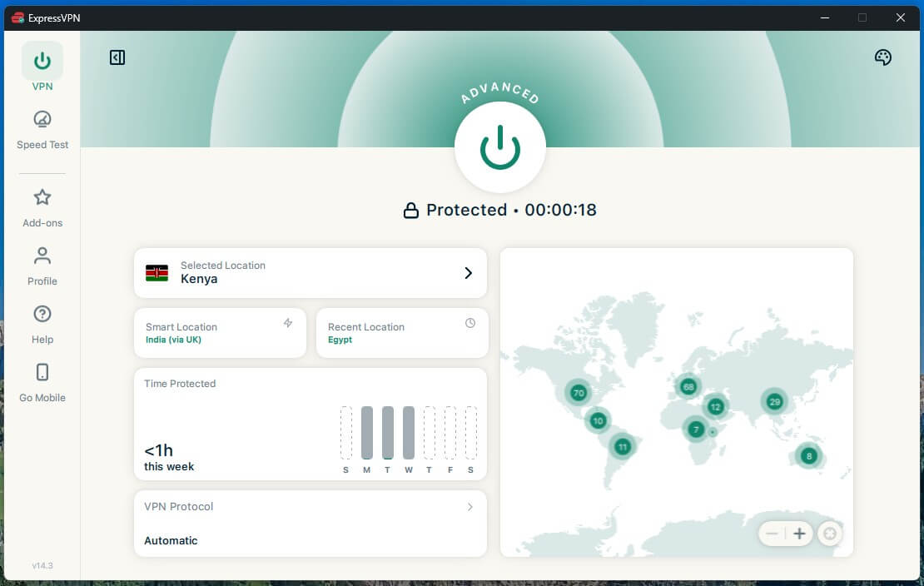The height and width of the screenshot is (586, 924).
Task: Click the padlock icon beside Protected
Action: pos(410,211)
